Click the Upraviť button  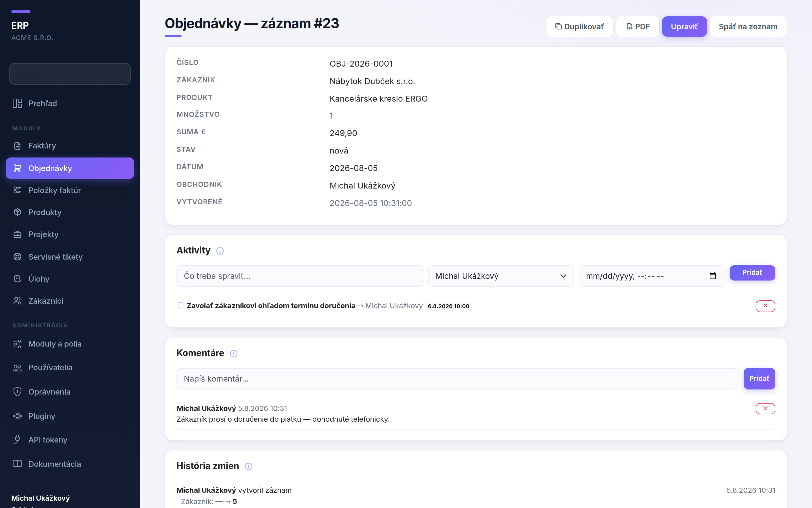684,27
